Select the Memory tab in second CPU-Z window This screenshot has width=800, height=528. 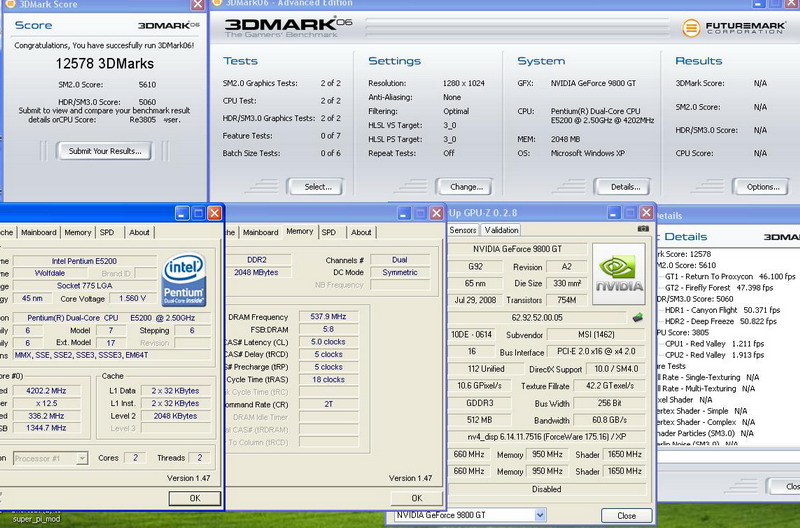click(x=300, y=231)
